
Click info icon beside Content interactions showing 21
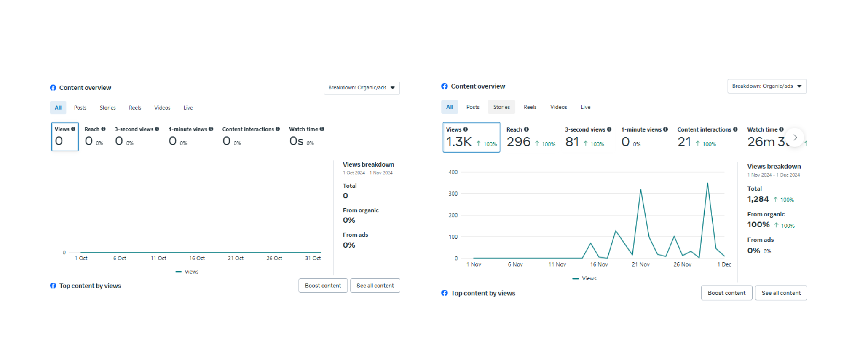pyautogui.click(x=735, y=129)
